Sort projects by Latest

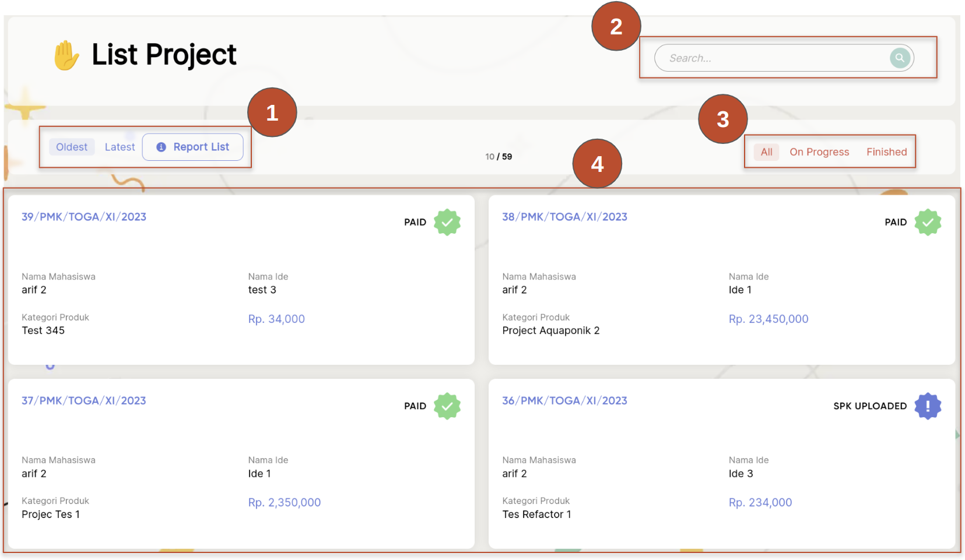(120, 147)
